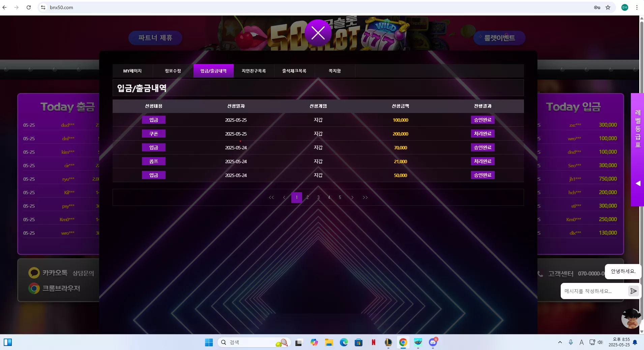The width and height of the screenshot is (644, 350).
Task: Open the 쪽지함 tab
Action: 335,71
